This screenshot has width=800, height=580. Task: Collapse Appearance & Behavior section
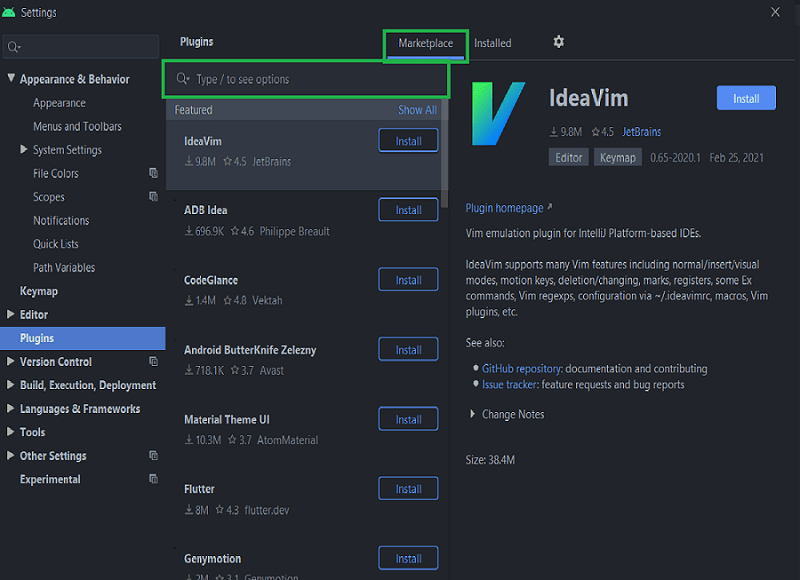click(11, 78)
